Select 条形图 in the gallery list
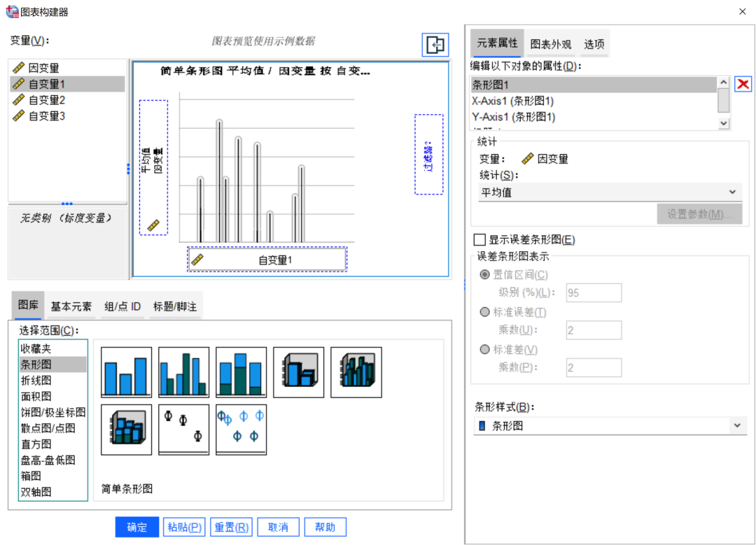 [x=53, y=364]
